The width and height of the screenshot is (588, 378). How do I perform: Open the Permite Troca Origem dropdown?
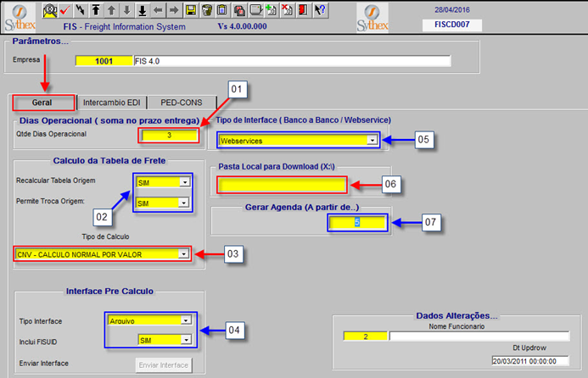point(184,203)
